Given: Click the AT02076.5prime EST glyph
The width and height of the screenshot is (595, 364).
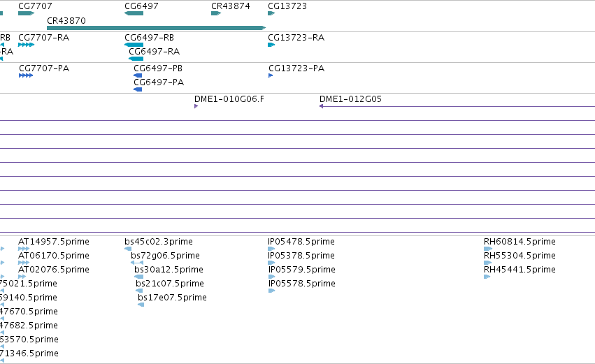Looking at the screenshot, I should pyautogui.click(x=22, y=277).
